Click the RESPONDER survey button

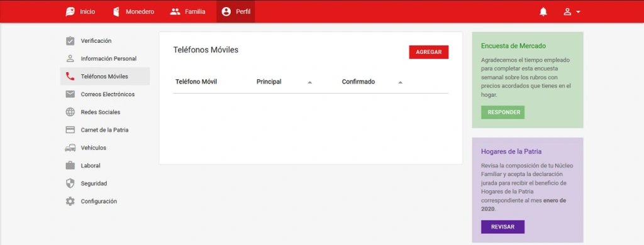pyautogui.click(x=502, y=112)
